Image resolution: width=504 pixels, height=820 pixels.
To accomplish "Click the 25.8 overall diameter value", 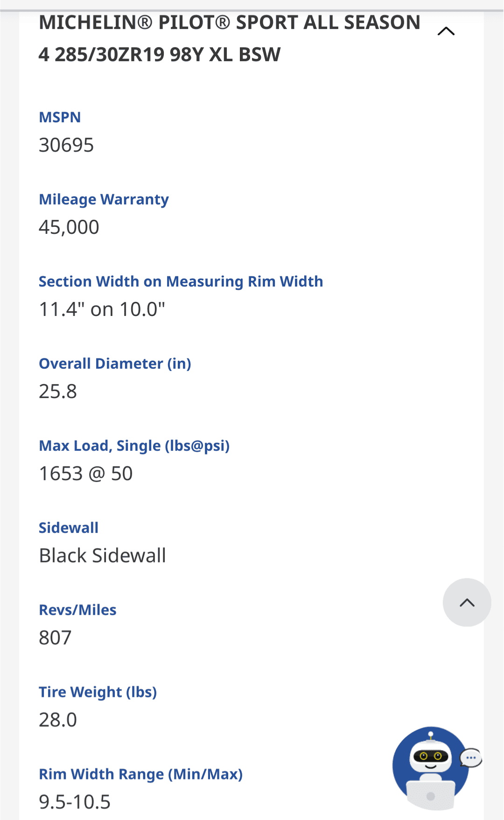I will pos(58,392).
